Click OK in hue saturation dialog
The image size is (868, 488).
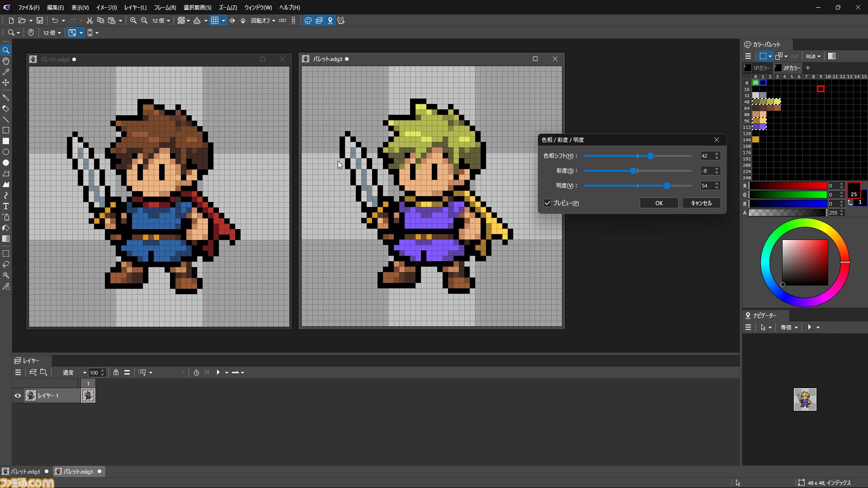coord(659,203)
